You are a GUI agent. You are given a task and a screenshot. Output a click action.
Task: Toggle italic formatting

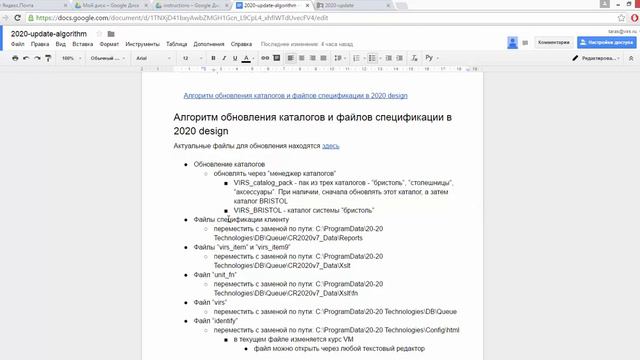[224, 58]
